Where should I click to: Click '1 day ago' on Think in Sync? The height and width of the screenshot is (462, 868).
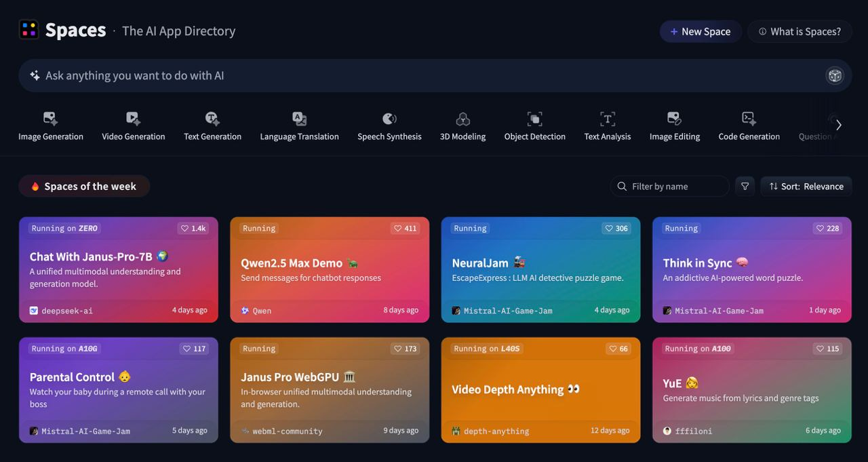pyautogui.click(x=825, y=310)
